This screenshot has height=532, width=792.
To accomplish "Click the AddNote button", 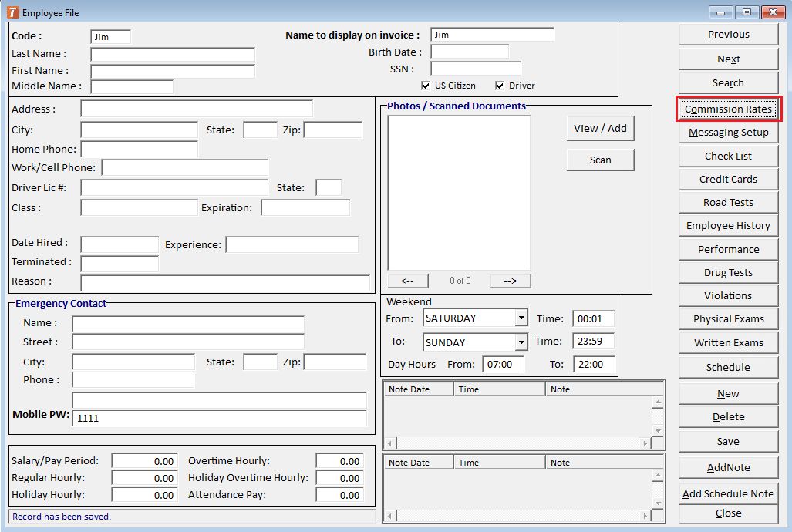I will point(728,468).
